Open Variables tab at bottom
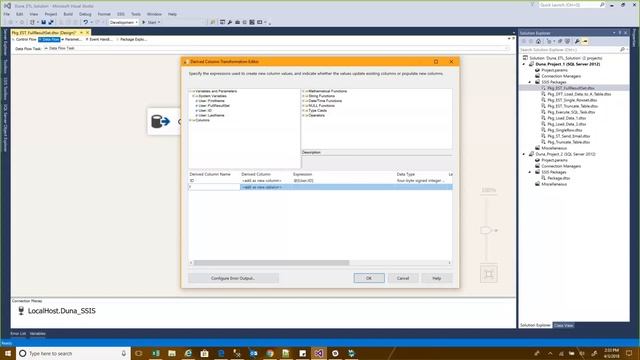The height and width of the screenshot is (360, 640). pos(38,334)
